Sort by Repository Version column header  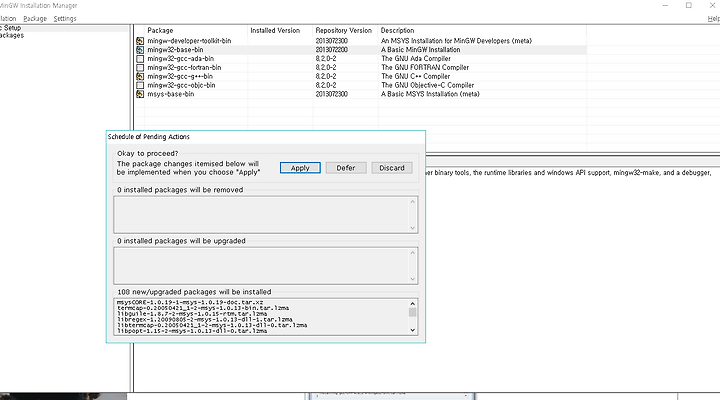345,30
